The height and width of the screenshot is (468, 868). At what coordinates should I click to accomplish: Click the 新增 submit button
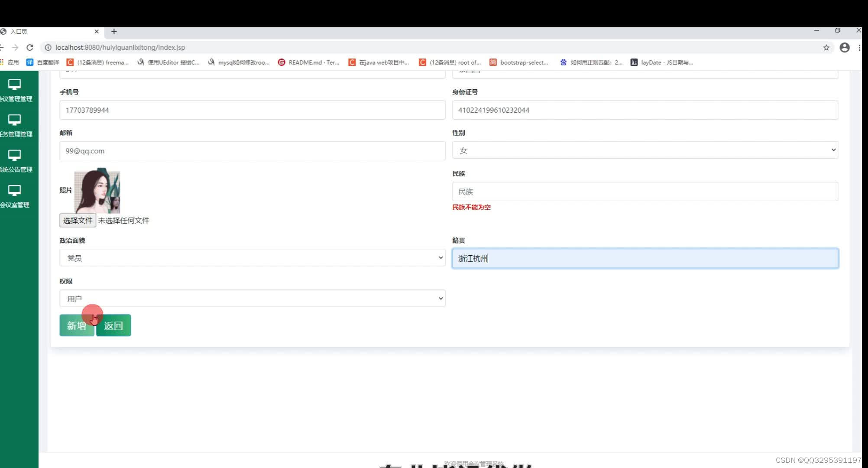[77, 325]
